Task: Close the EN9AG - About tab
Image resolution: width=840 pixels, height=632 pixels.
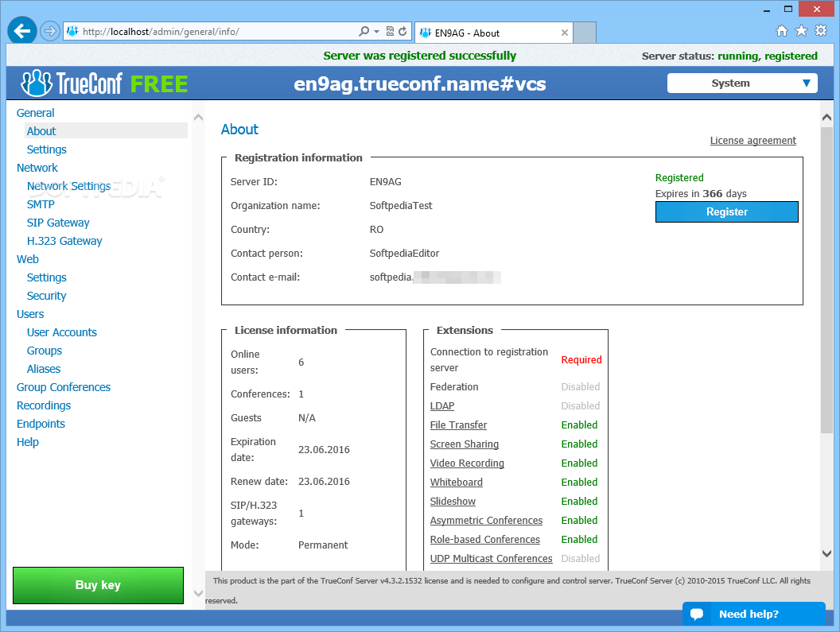Action: (564, 33)
